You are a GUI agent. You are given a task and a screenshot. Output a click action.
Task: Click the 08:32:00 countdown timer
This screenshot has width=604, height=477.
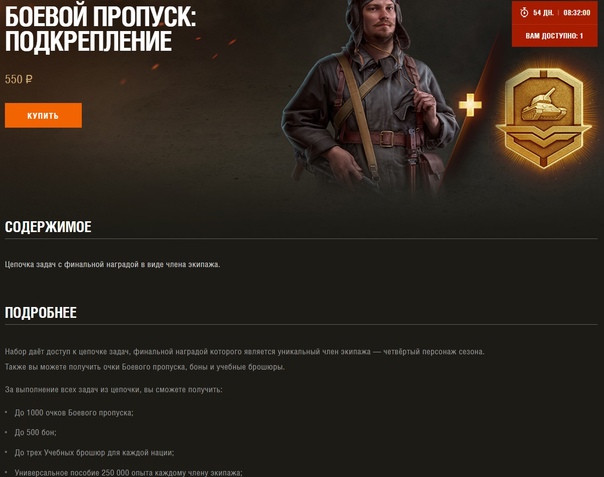(577, 13)
